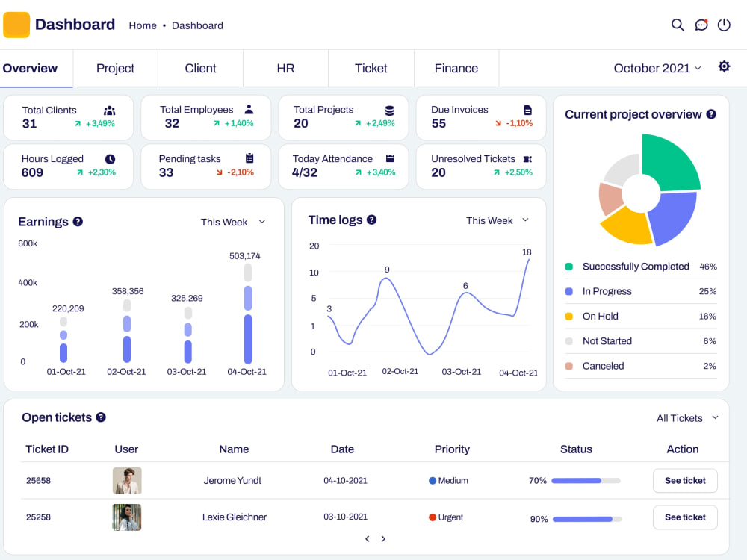Click the Priority column header
The image size is (747, 560).
(x=452, y=449)
